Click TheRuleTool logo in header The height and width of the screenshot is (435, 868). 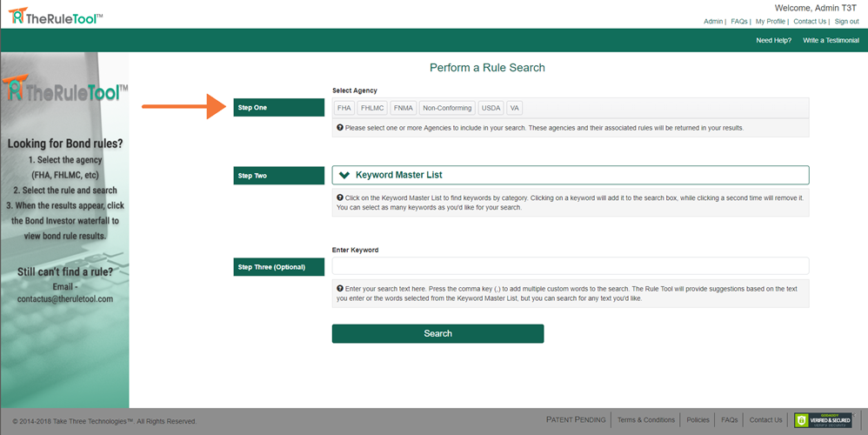[x=55, y=15]
